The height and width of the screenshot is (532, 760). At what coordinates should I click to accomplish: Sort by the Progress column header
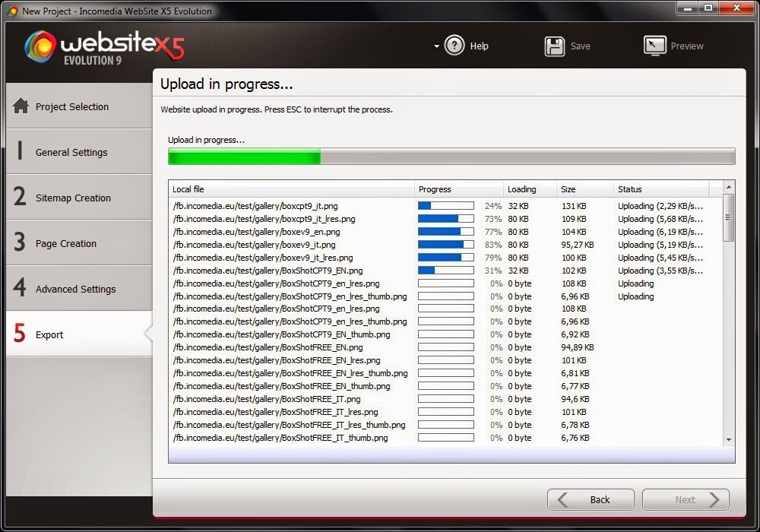coord(458,189)
